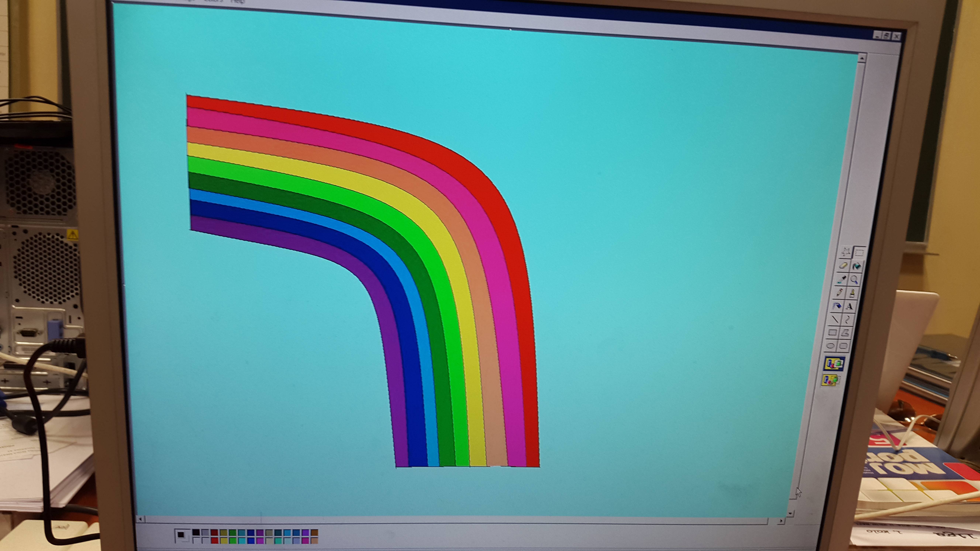Click the vertical scrollbar up arrow
The height and width of the screenshot is (551, 980).
862,58
